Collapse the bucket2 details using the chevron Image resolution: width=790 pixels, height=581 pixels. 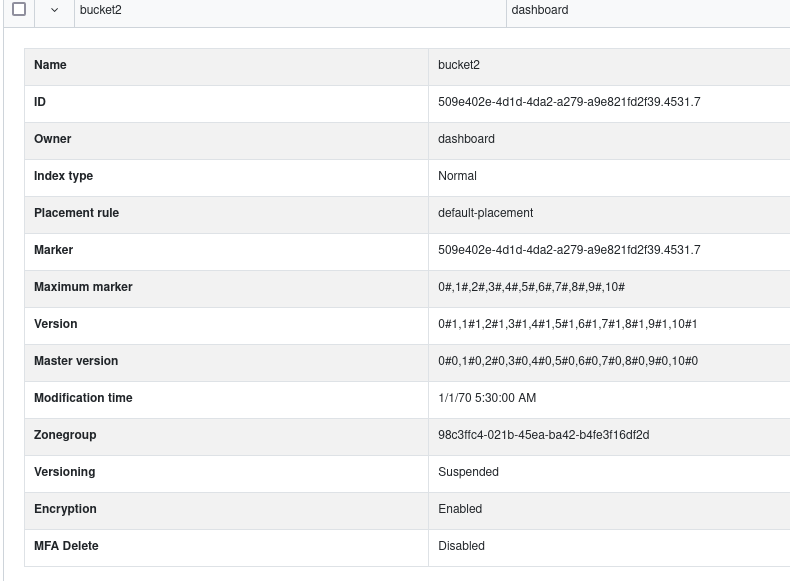[54, 10]
